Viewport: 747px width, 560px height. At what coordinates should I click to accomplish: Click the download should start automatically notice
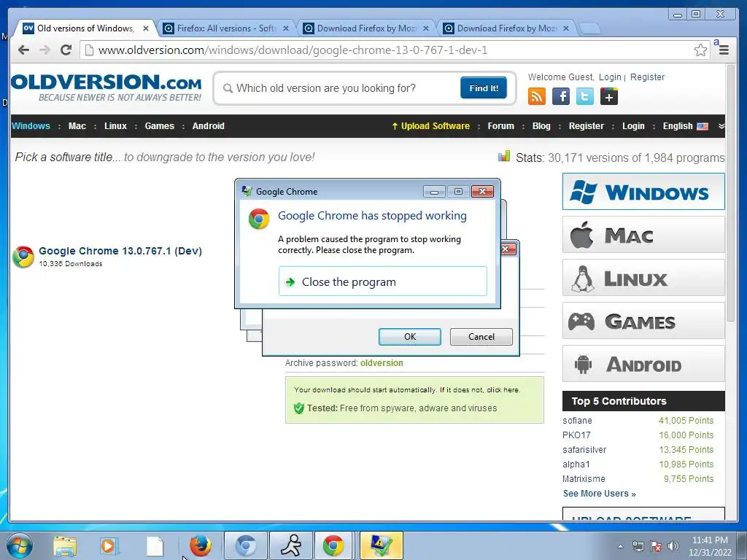click(407, 389)
